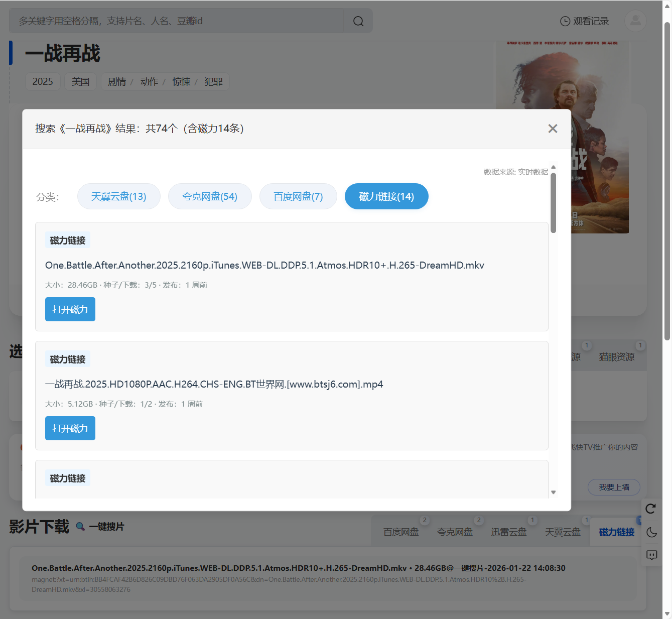Click the dialog scrollbar down arrow
Image resolution: width=672 pixels, height=619 pixels.
click(553, 492)
